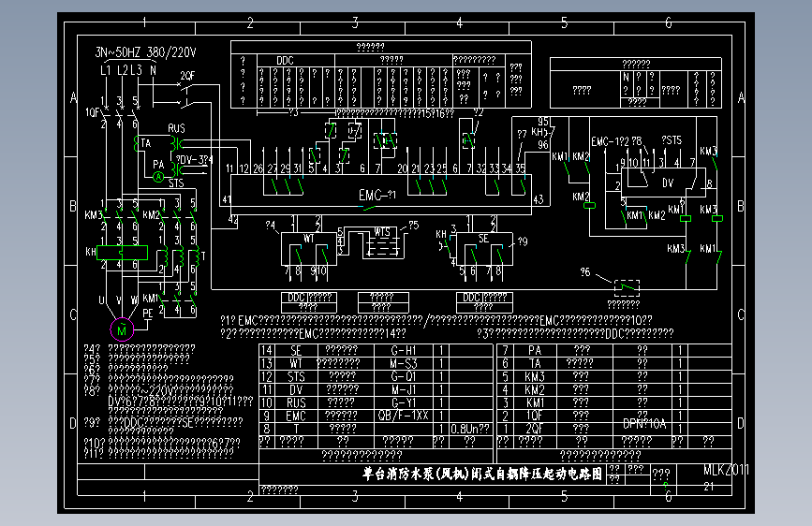Click the 'KM1' code cell in the parts table
This screenshot has height=526, width=812.
[x=535, y=402]
